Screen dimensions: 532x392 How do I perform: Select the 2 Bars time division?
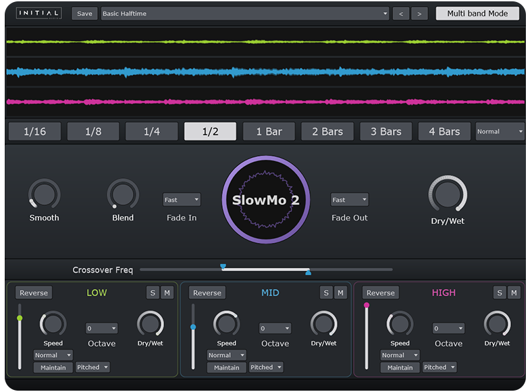327,132
